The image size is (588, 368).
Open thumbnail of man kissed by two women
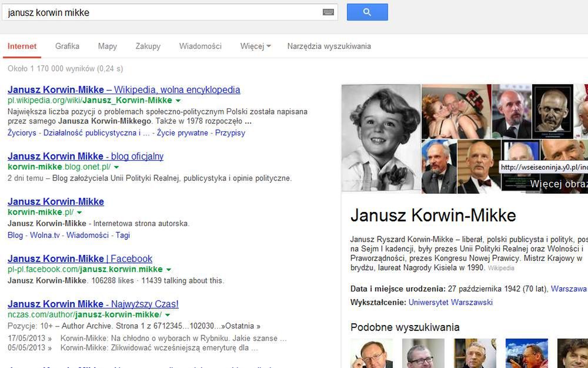pos(456,111)
